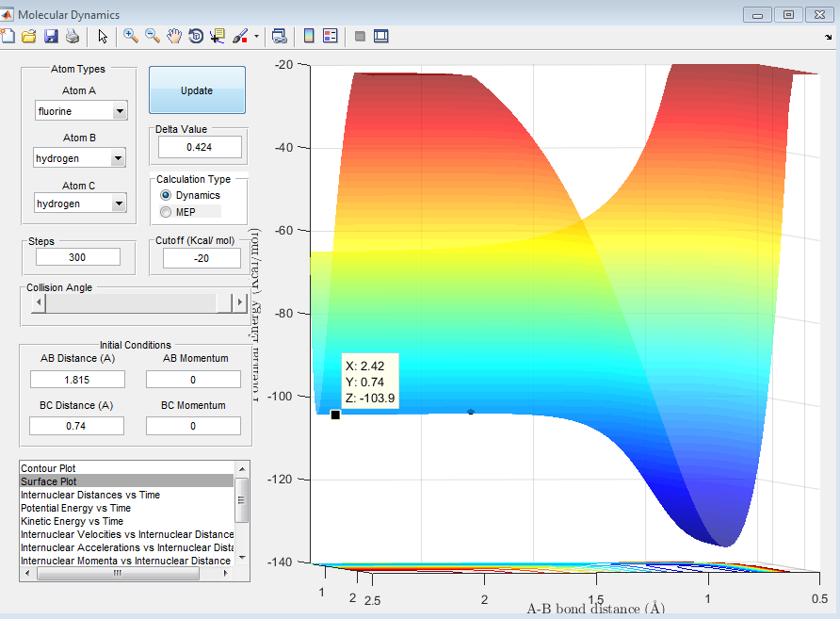Activate the Pan hand tool
Viewport: 840px width, 619px height.
[x=174, y=37]
